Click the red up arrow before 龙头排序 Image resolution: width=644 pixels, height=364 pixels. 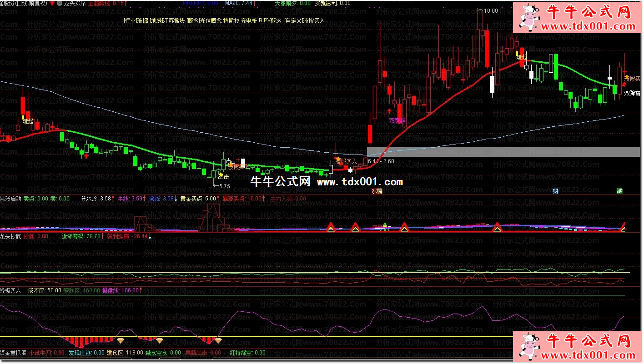tap(52, 3)
